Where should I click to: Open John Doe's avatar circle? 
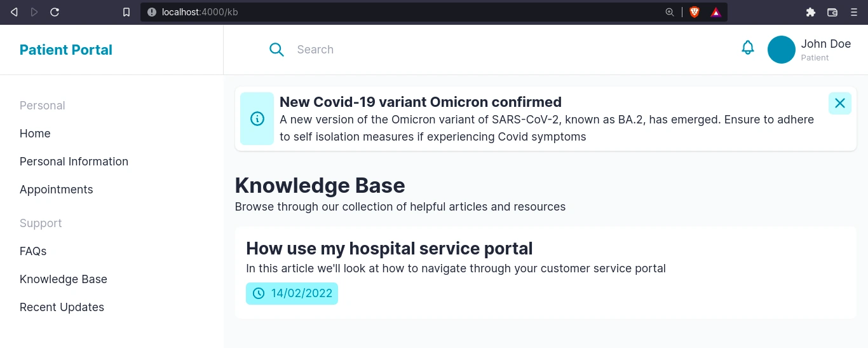[782, 50]
